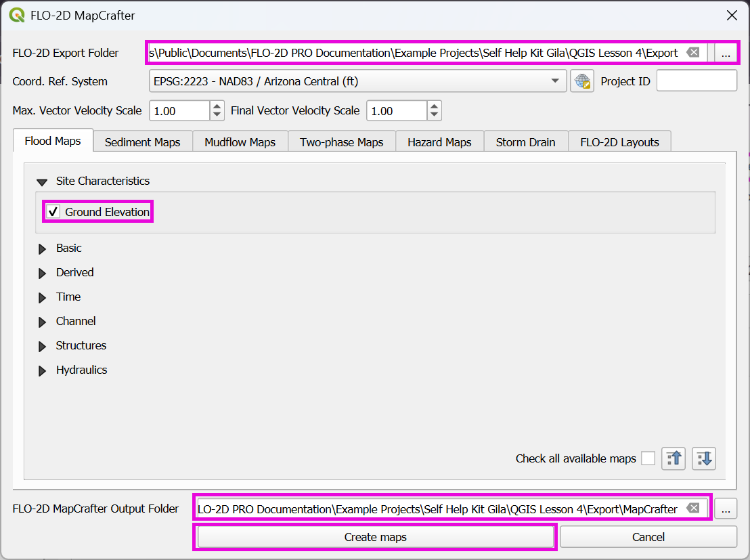Switch to the Sediment Maps tab
Image resolution: width=750 pixels, height=560 pixels.
(142, 142)
